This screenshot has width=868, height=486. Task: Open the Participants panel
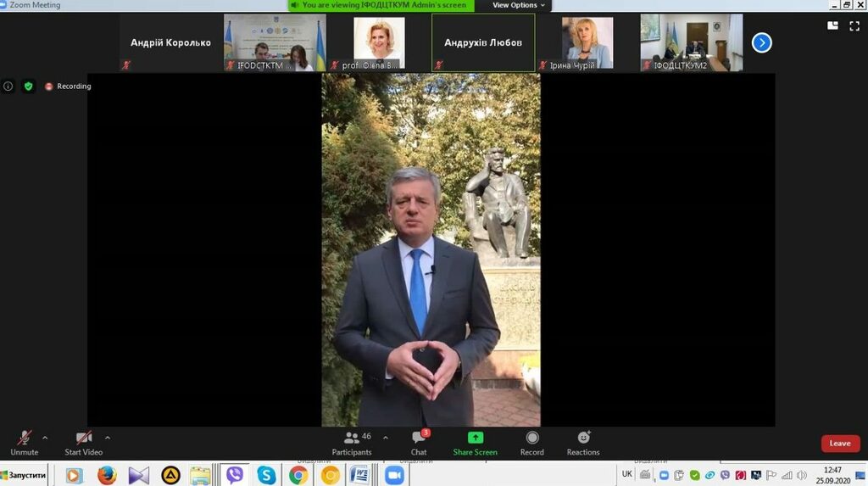352,441
